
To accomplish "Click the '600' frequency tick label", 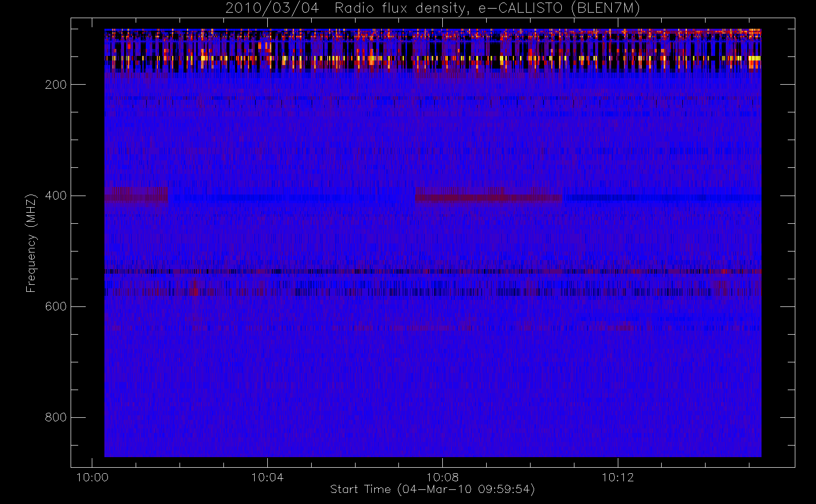I will tap(56, 306).
